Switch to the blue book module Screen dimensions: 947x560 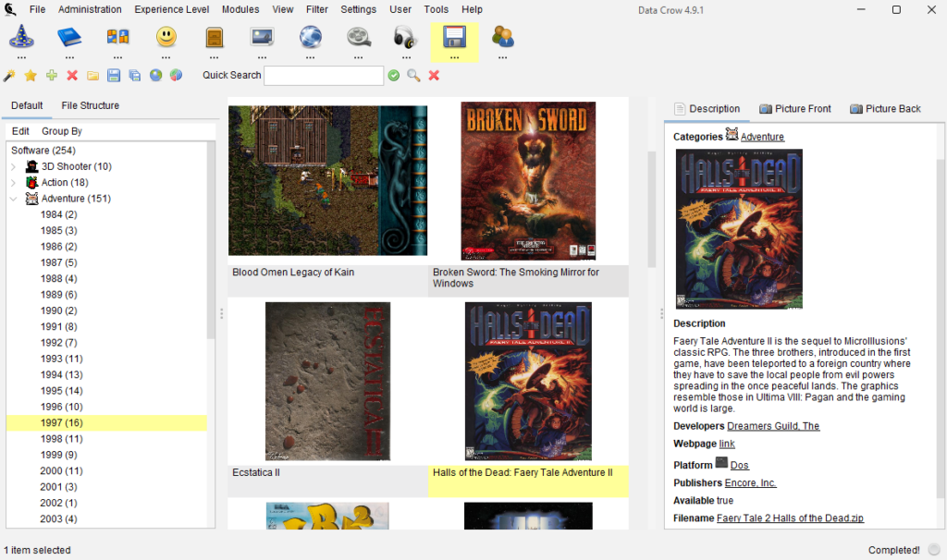pyautogui.click(x=69, y=37)
